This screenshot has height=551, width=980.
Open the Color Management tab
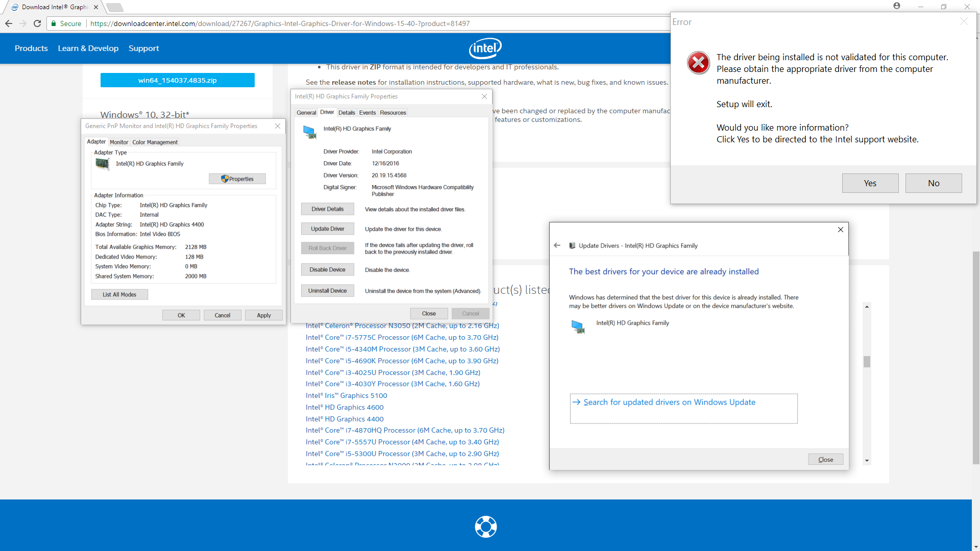pyautogui.click(x=155, y=142)
